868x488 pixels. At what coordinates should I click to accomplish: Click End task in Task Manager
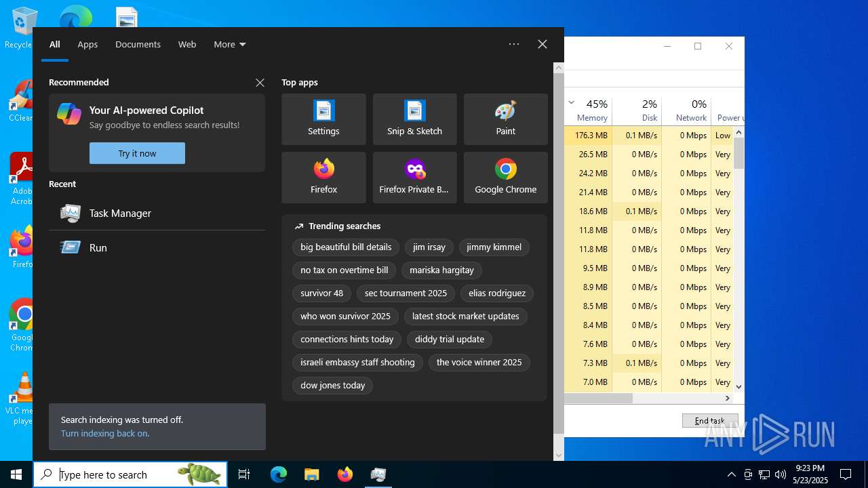tap(710, 421)
